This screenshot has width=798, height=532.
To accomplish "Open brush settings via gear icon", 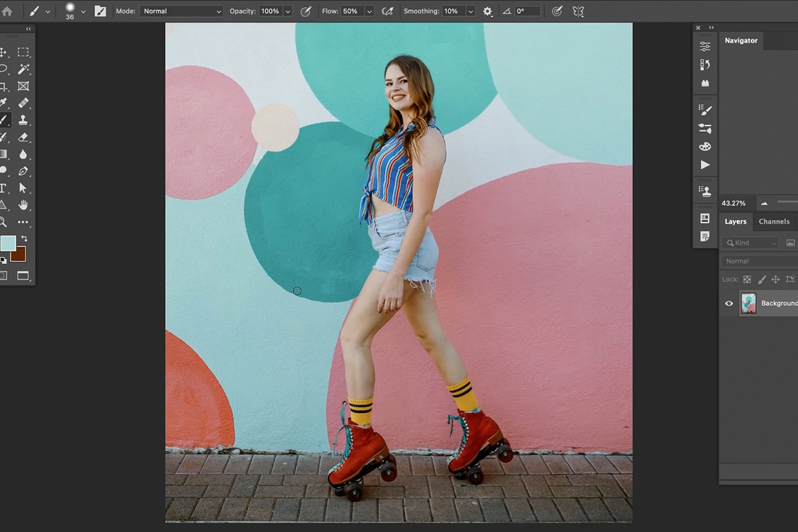I will pyautogui.click(x=488, y=11).
